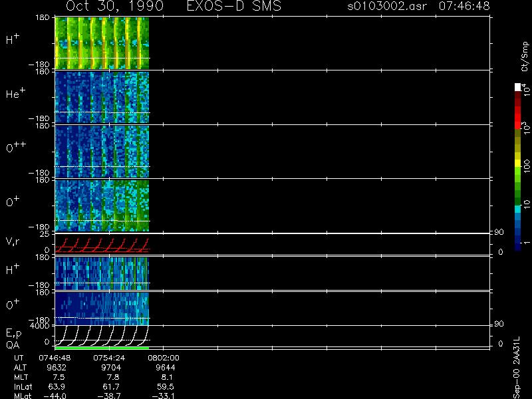Click the color bar "100" tick label

tap(526, 166)
